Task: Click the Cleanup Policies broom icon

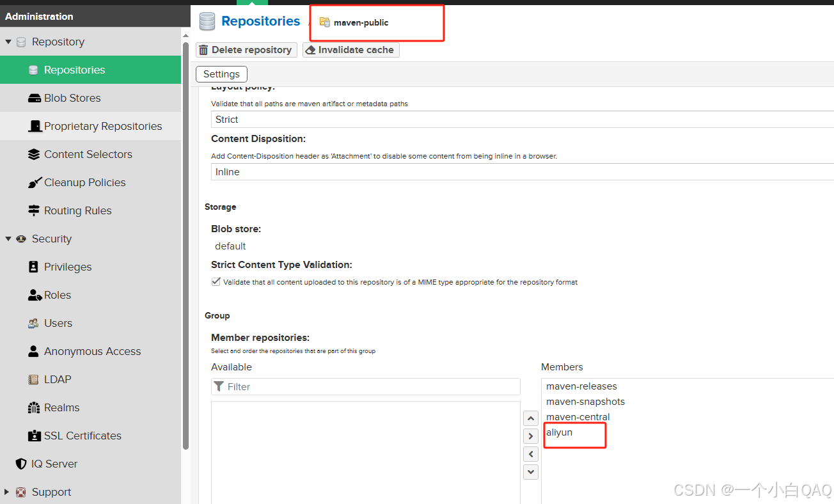Action: (35, 183)
